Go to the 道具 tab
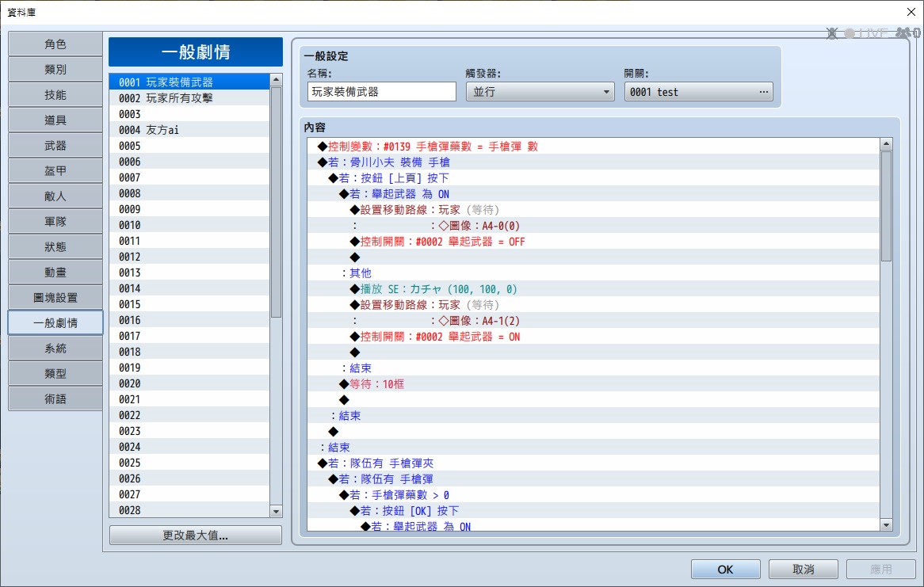Image resolution: width=924 pixels, height=587 pixels. point(55,120)
